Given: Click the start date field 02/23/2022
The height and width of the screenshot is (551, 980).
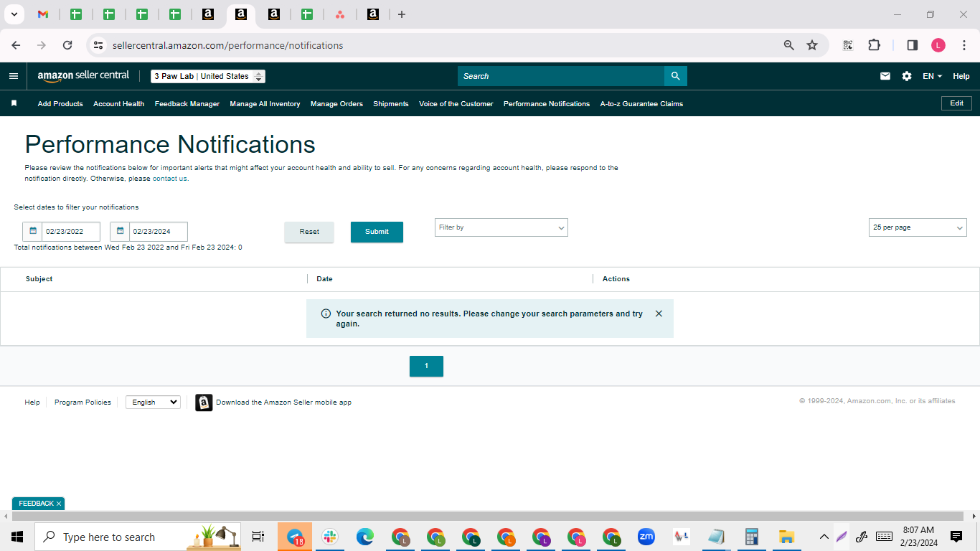Looking at the screenshot, I should [x=71, y=232].
